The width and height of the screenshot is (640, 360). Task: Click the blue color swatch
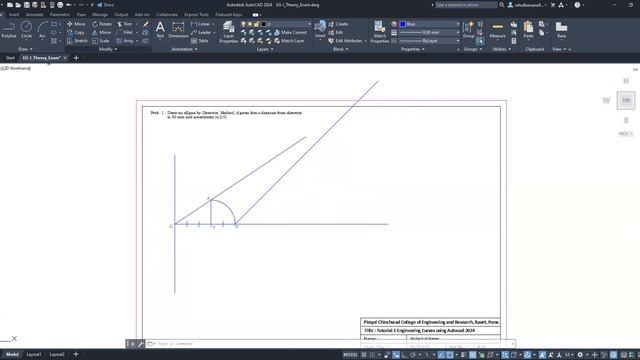[403, 24]
